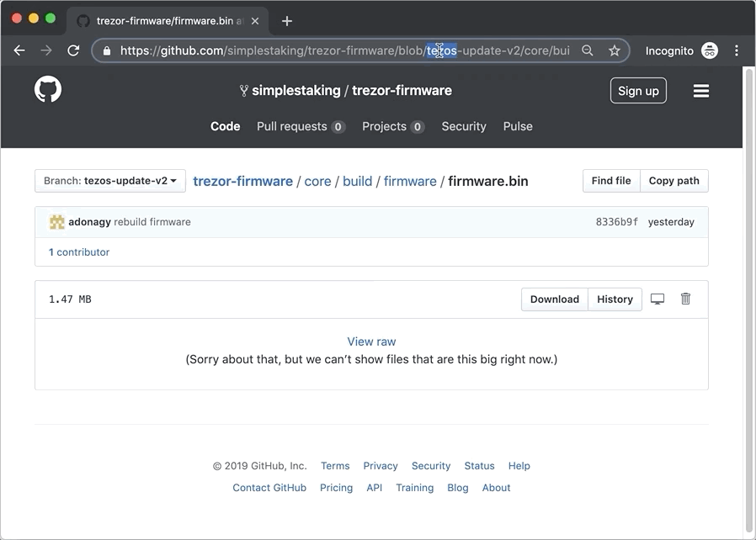Viewport: 756px width, 540px height.
Task: Open the trezor-firmware repository title link
Action: (402, 91)
